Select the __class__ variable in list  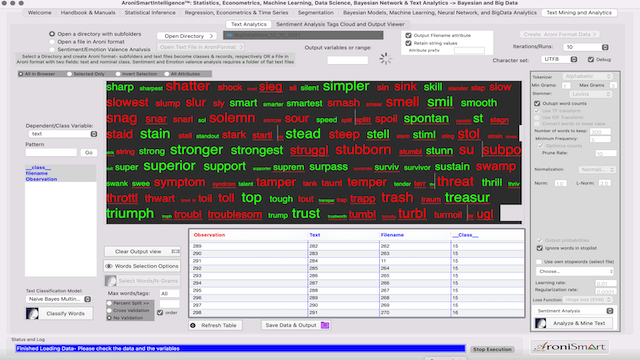pyautogui.click(x=38, y=168)
